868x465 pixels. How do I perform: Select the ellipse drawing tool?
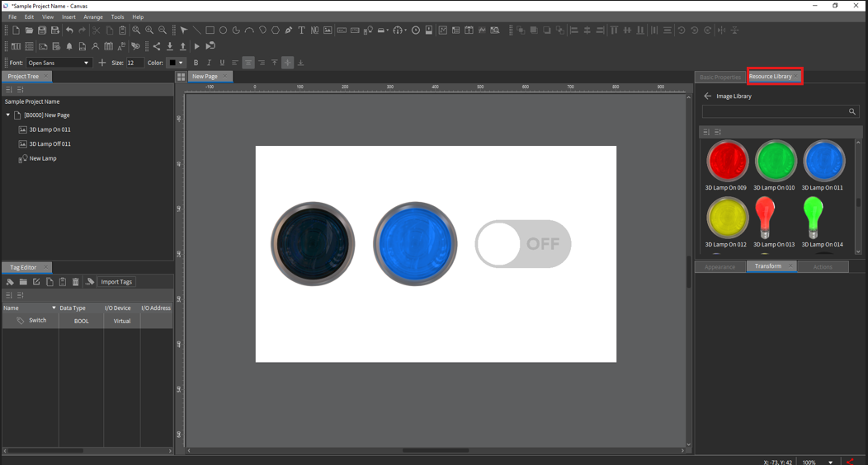click(223, 31)
